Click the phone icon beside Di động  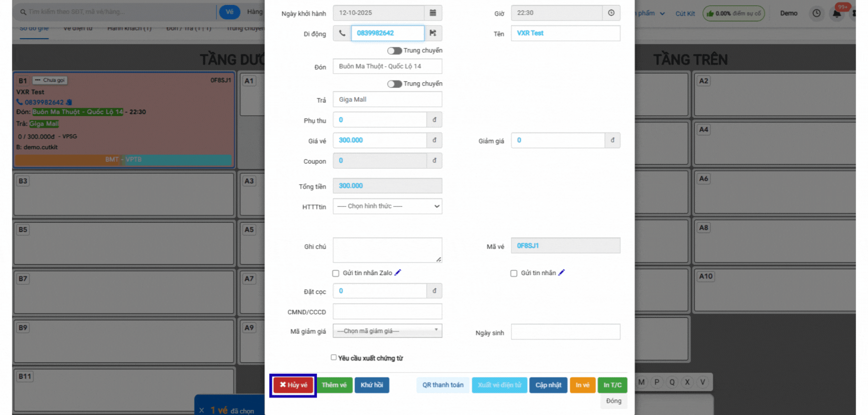click(342, 33)
